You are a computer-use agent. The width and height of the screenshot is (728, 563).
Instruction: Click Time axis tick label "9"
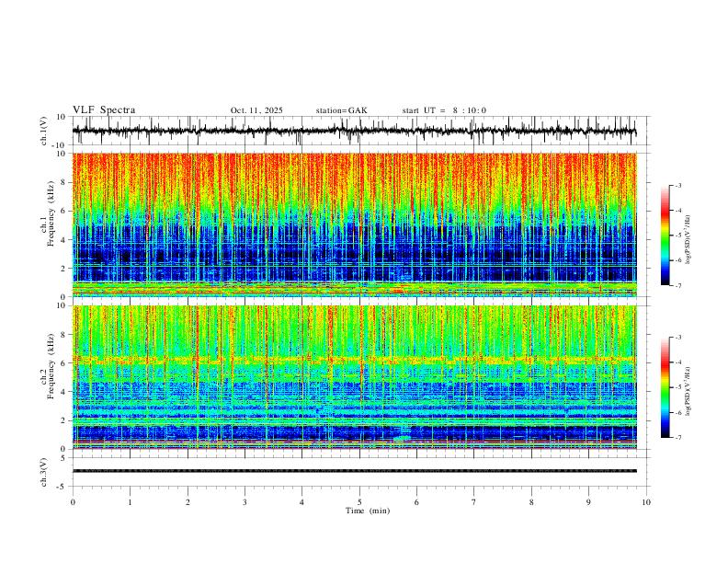point(588,502)
